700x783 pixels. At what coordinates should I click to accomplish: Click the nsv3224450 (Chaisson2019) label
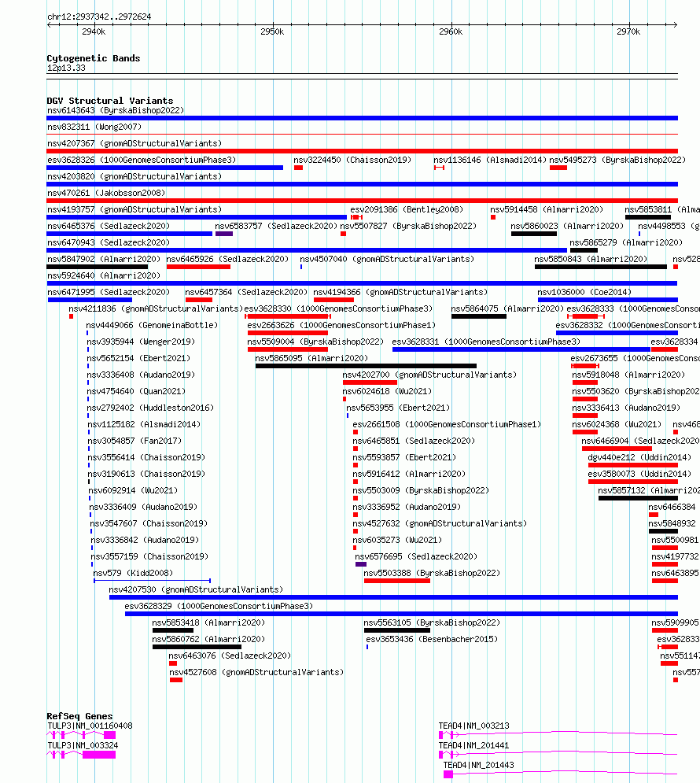(352, 160)
